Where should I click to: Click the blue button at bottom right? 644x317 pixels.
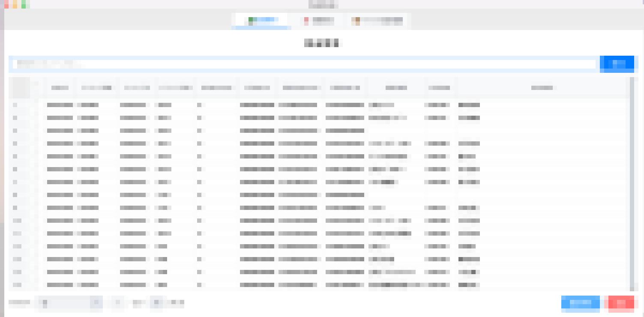point(580,302)
